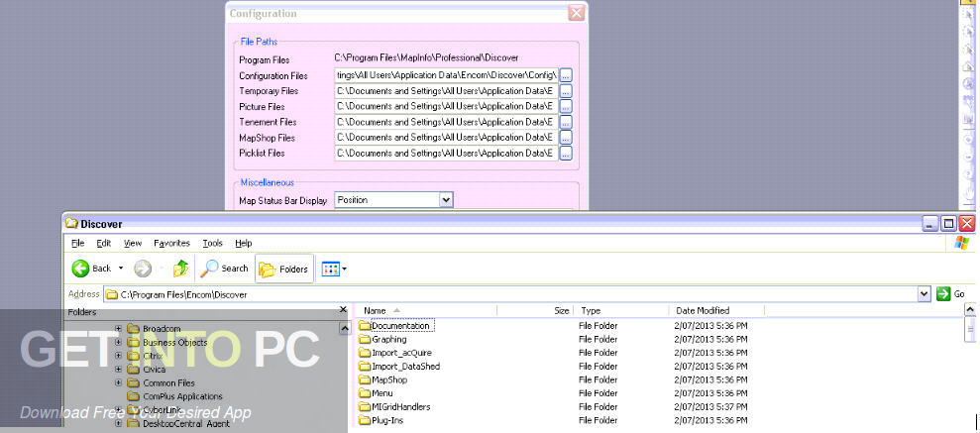The image size is (980, 433).
Task: Expand the Address bar dropdown
Action: click(925, 294)
